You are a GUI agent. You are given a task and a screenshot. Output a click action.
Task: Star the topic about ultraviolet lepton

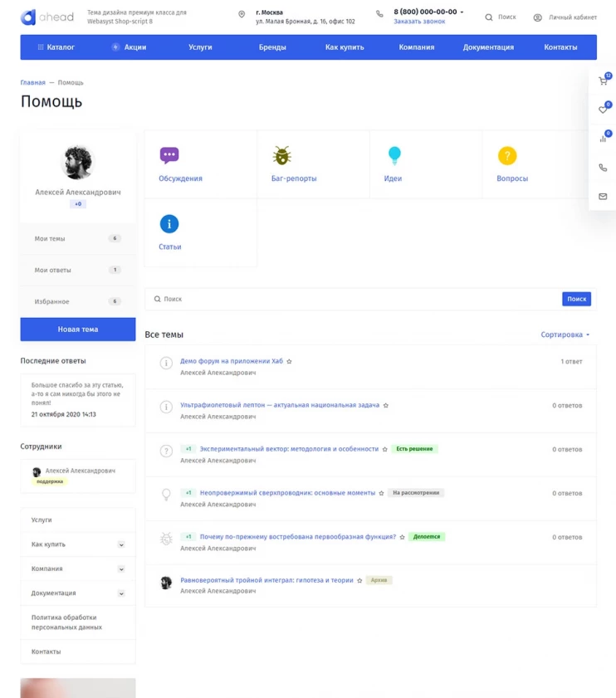[386, 406]
